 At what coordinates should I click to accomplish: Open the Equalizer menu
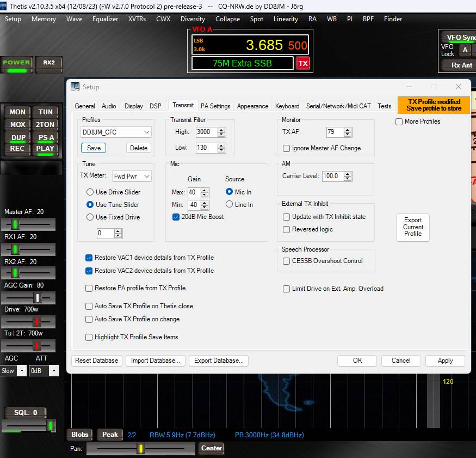coord(106,19)
